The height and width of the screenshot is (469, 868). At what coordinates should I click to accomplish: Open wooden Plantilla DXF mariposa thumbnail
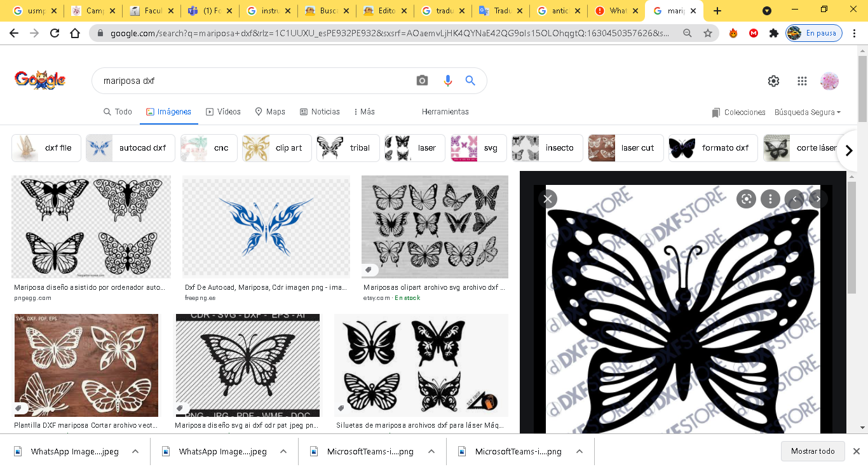click(86, 365)
